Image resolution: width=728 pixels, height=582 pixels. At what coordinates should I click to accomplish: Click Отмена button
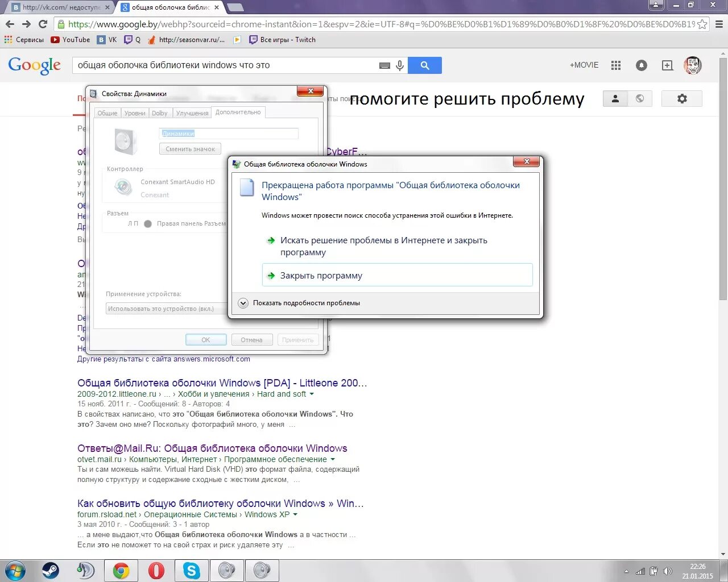coord(251,340)
